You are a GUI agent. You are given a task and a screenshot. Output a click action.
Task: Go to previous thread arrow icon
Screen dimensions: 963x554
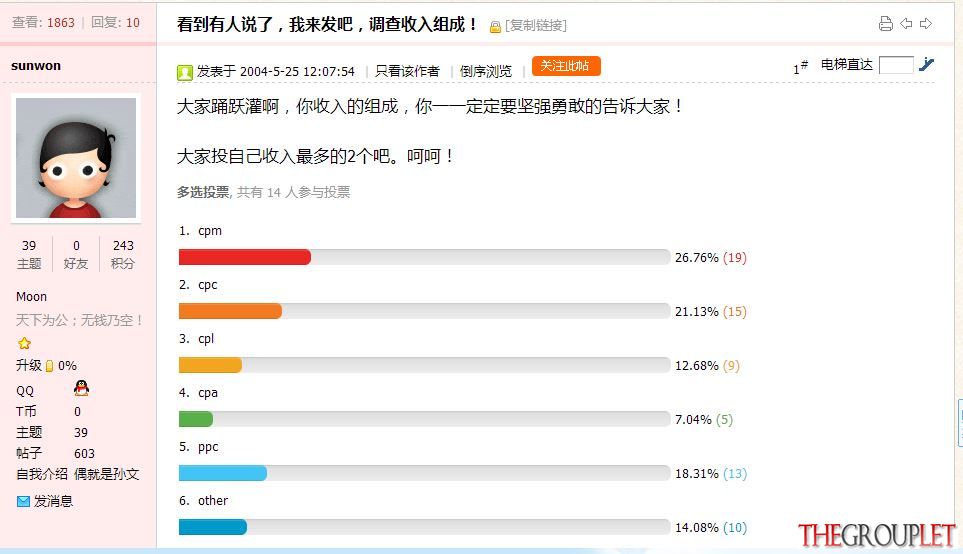(906, 24)
